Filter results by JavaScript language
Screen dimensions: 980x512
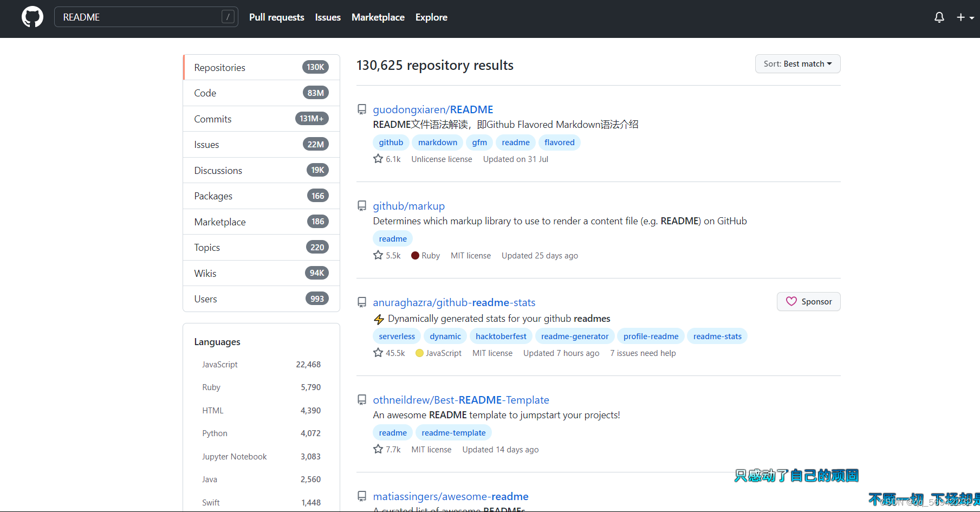(x=262, y=365)
